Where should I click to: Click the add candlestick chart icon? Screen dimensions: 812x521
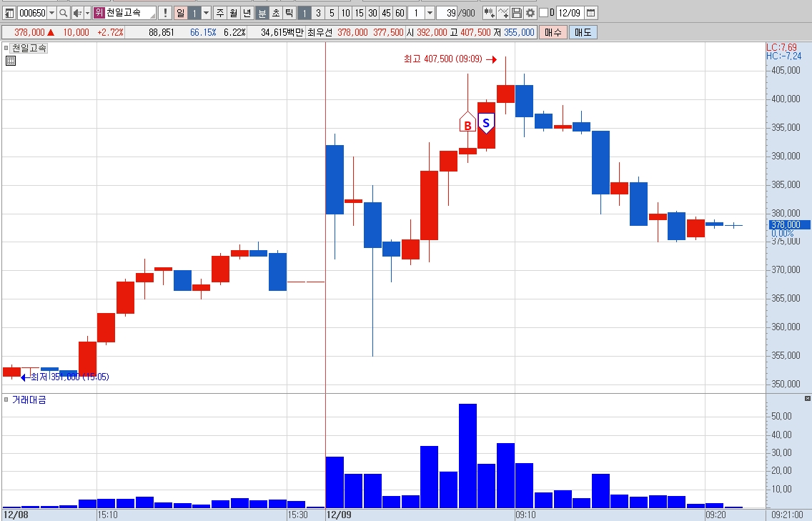point(489,13)
